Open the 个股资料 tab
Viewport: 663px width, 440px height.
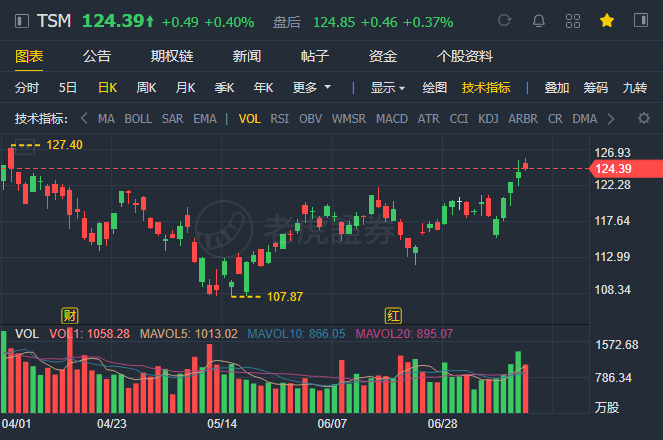coord(465,56)
